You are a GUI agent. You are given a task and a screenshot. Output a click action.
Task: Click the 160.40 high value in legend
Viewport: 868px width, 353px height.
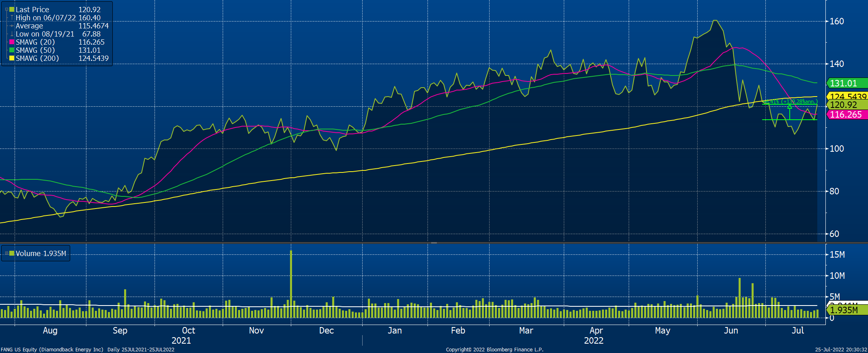click(89, 18)
